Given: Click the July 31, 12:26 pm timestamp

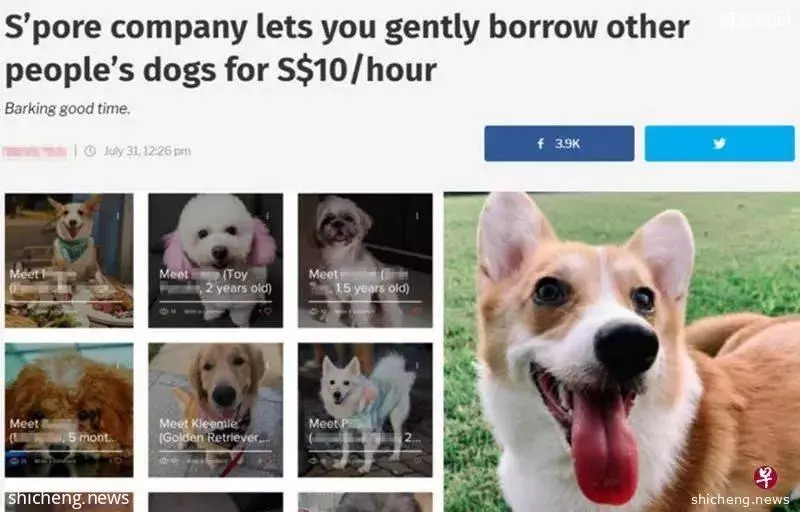Looking at the screenshot, I should click(147, 151).
